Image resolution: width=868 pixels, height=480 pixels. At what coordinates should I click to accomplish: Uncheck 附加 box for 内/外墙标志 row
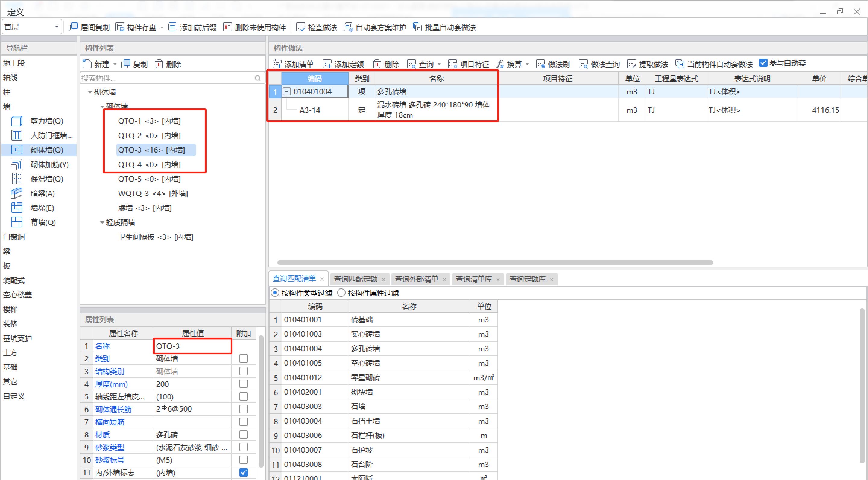(x=243, y=472)
